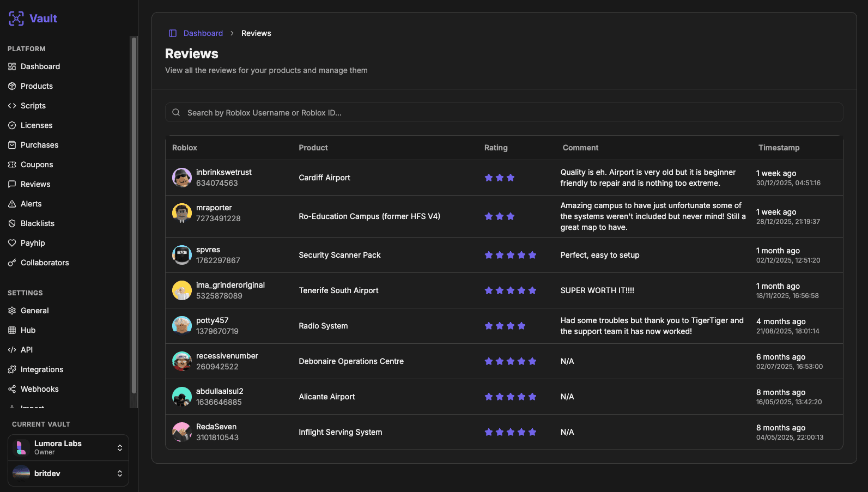Click the Cardiff Airport three-star rating
868x492 pixels.
point(500,178)
